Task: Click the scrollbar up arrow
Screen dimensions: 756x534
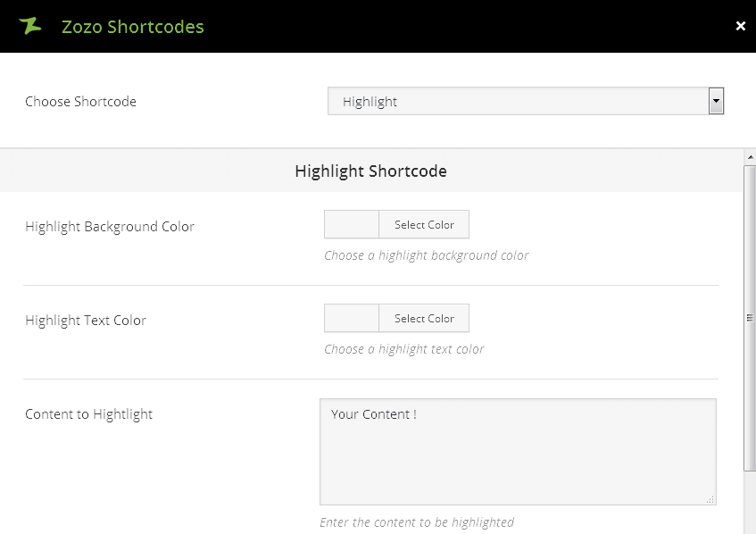Action: pyautogui.click(x=750, y=158)
